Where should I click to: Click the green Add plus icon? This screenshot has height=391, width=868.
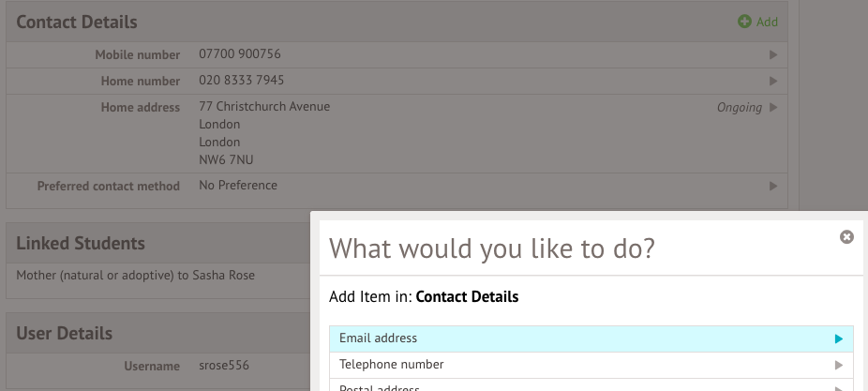pyautogui.click(x=744, y=22)
